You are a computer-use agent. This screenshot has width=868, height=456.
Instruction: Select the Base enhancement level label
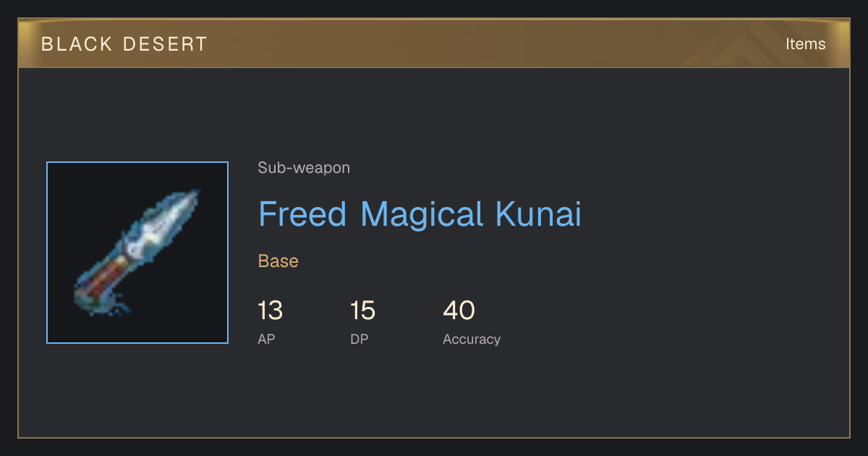click(278, 261)
